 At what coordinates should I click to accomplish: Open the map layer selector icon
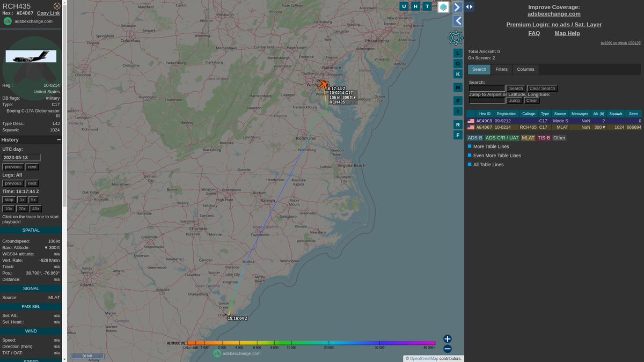(x=443, y=7)
